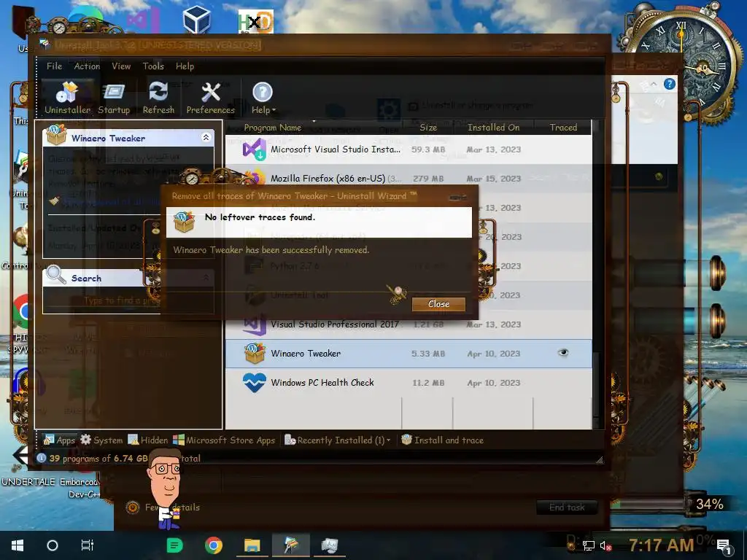Click the Chrome icon in taskbar

tap(214, 545)
